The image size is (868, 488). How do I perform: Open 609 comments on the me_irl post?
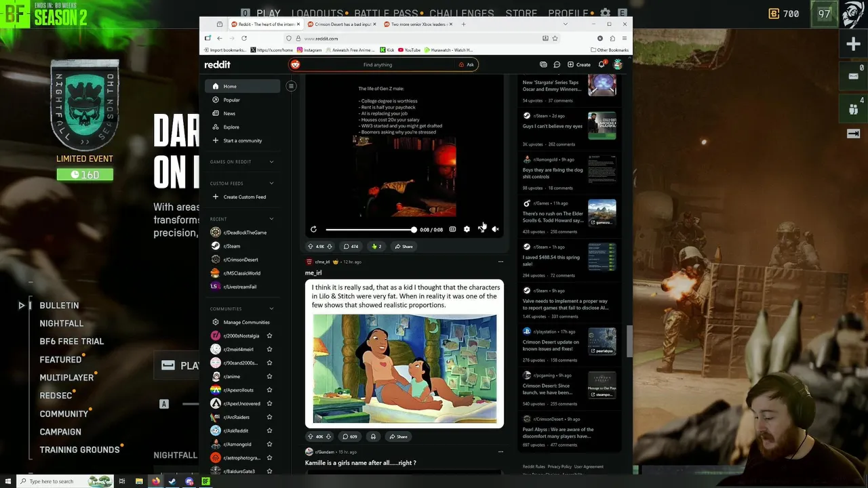coord(350,436)
